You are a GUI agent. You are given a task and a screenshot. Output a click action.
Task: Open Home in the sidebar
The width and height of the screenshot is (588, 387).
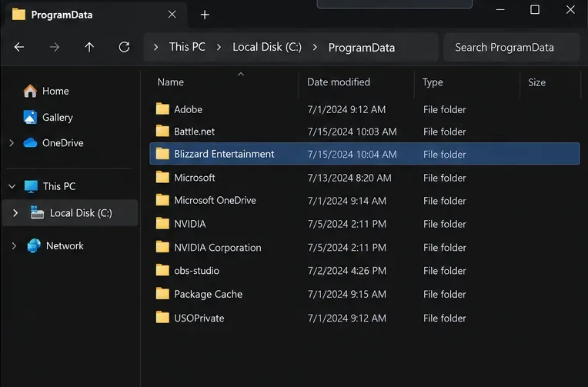(55, 91)
